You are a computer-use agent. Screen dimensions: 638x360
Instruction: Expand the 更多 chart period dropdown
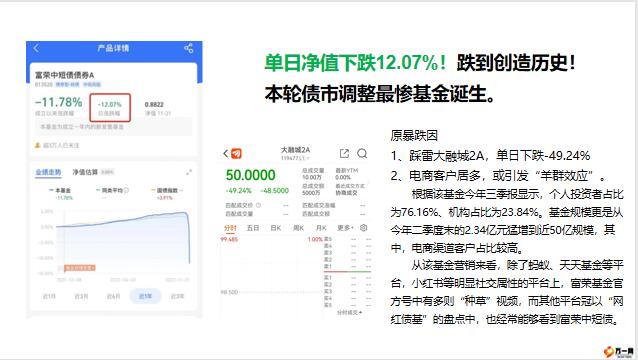click(345, 228)
